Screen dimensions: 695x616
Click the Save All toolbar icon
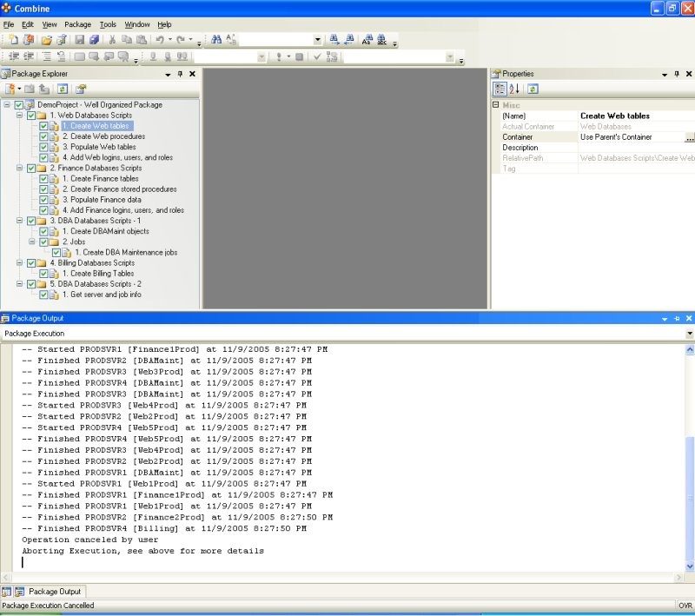click(94, 40)
